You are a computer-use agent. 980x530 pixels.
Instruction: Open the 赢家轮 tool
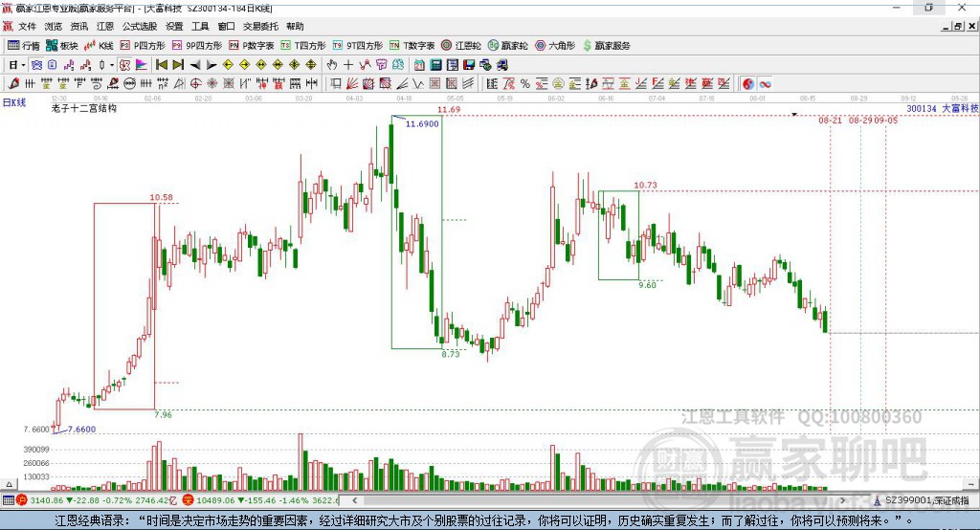[507, 46]
